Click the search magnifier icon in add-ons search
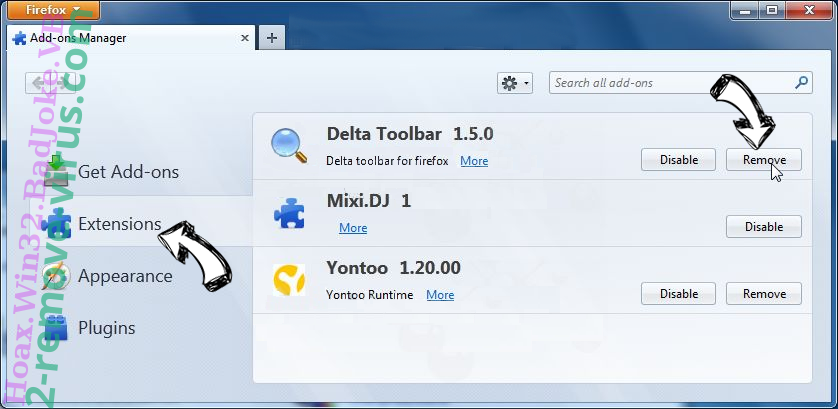The image size is (838, 409). [x=801, y=83]
